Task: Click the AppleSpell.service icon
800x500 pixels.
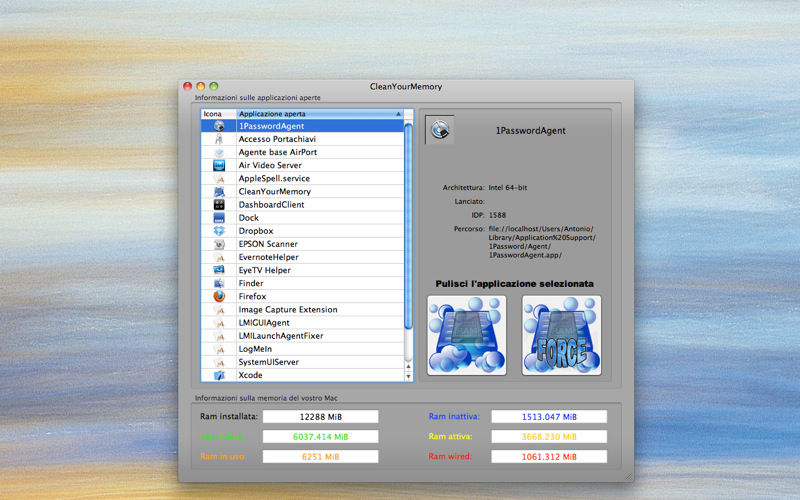Action: point(219,179)
